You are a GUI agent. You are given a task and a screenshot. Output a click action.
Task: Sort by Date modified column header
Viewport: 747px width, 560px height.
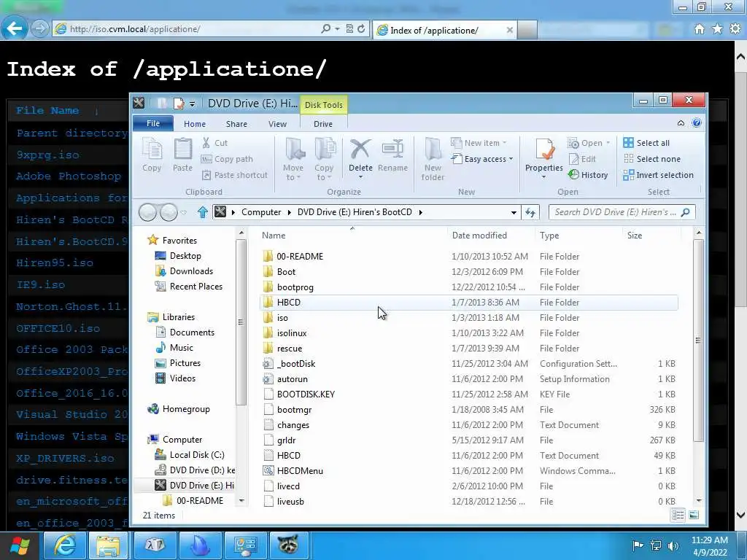tap(479, 236)
